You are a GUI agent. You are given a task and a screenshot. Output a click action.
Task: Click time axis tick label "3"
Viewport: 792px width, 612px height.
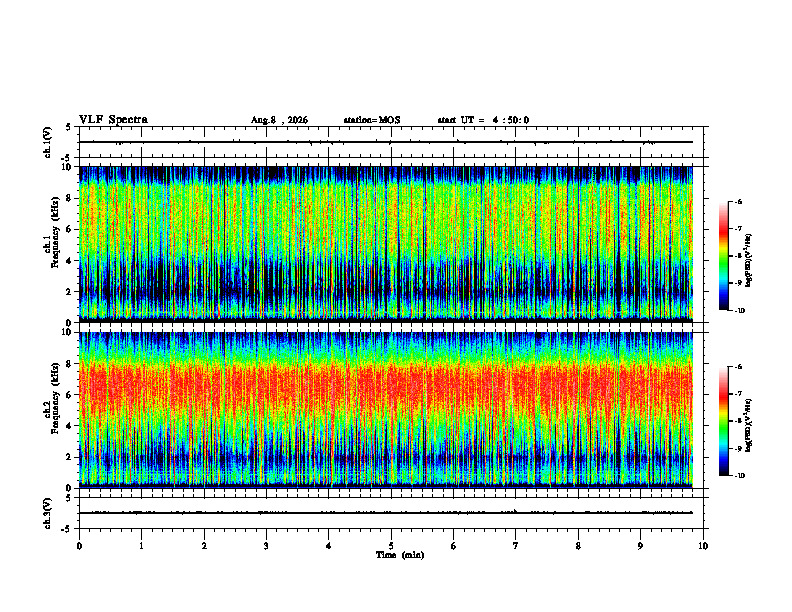pyautogui.click(x=266, y=546)
